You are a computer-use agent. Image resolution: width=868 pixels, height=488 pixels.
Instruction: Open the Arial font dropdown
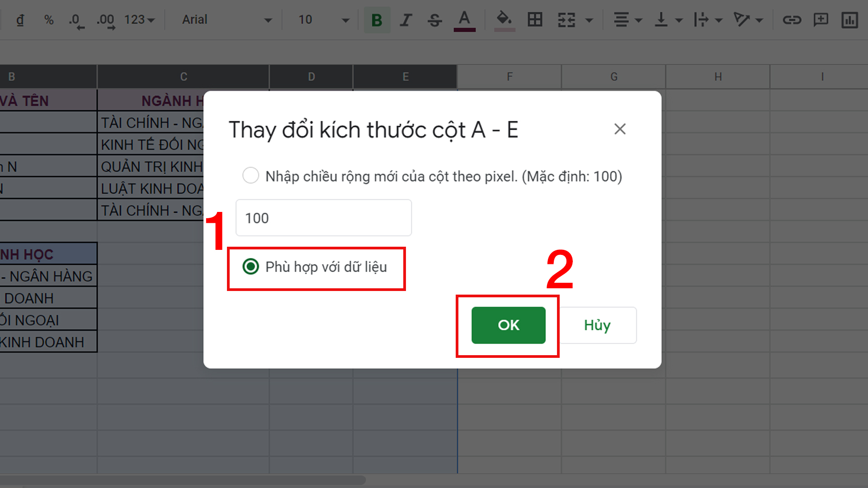[x=226, y=20]
